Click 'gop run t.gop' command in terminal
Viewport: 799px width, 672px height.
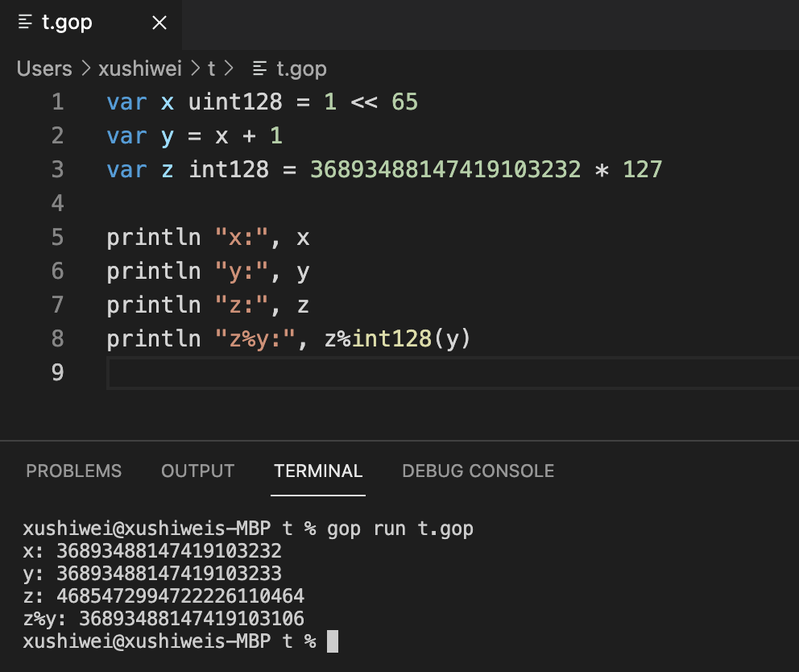(400, 529)
